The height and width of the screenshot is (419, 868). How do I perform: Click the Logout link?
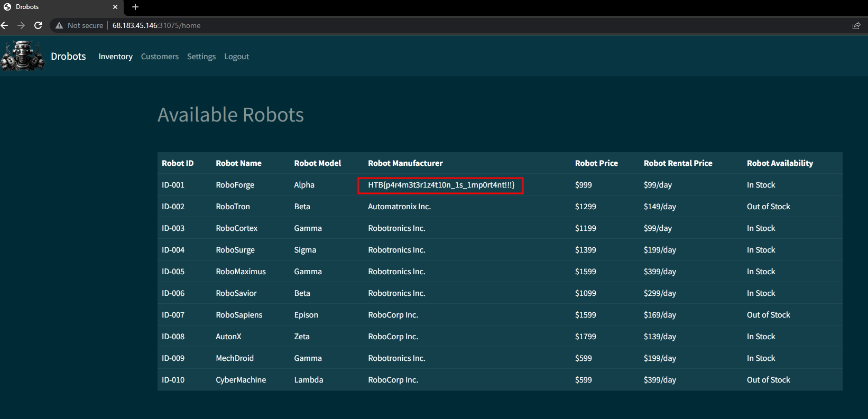pyautogui.click(x=236, y=57)
